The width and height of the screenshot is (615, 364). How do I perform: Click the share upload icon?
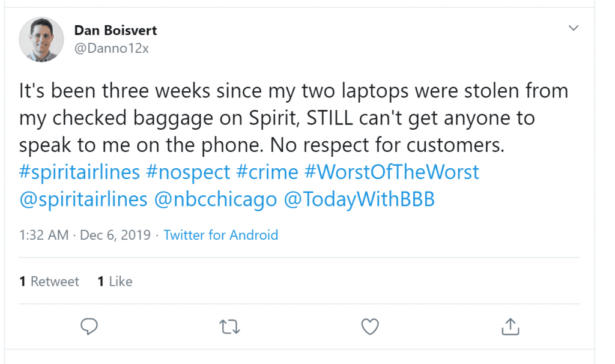510,326
